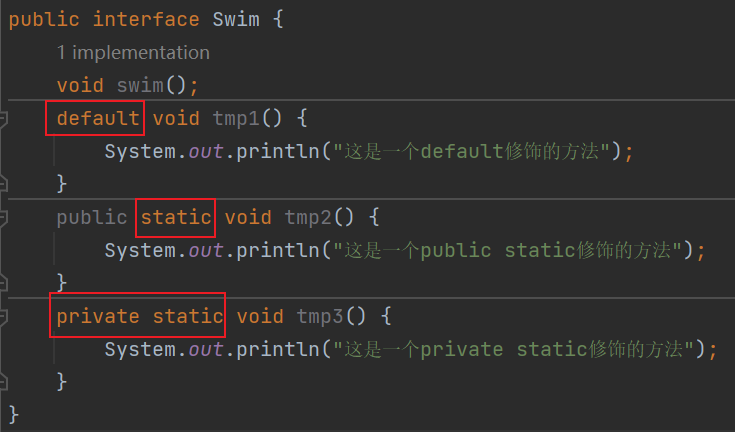Screen dimensions: 735x432
Task: Open the '1 implementation' inlay hint
Action: pyautogui.click(x=133, y=53)
